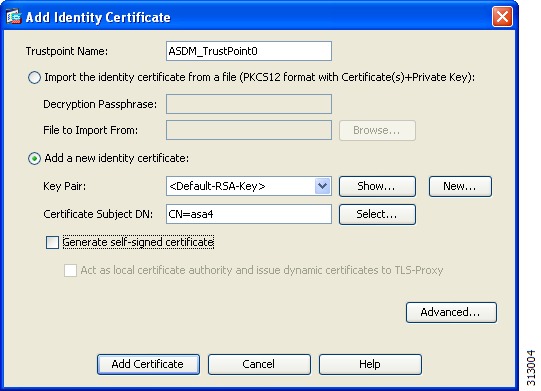541x391 pixels.
Task: Click Select button for Certificate Subject DN
Action: 377,214
